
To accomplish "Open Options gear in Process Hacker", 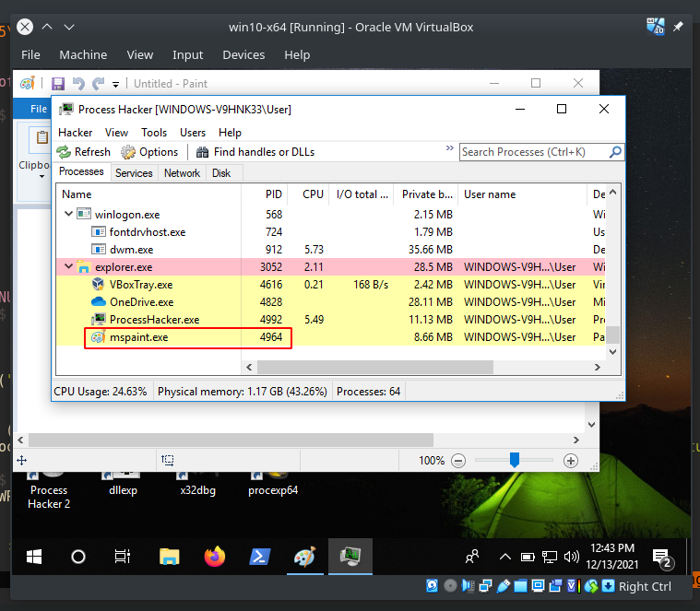I will [149, 152].
